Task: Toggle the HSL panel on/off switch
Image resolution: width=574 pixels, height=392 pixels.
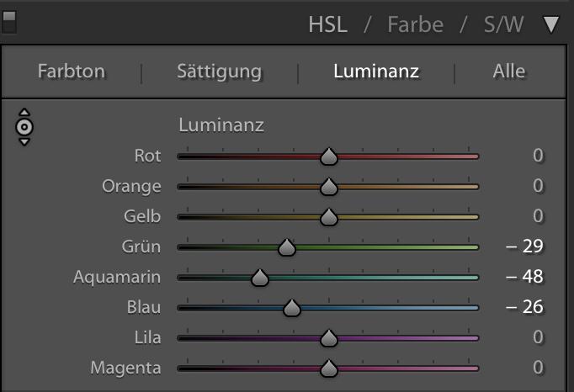Action: (9, 21)
